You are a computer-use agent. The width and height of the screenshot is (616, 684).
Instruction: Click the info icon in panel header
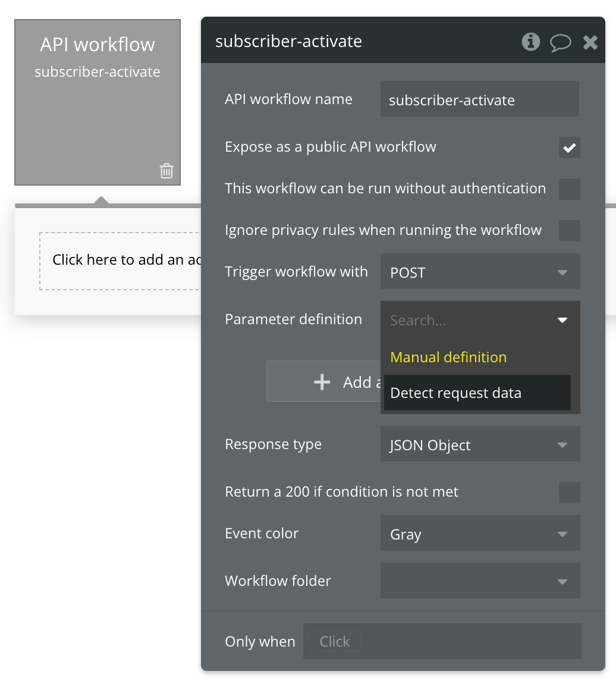pyautogui.click(x=530, y=42)
